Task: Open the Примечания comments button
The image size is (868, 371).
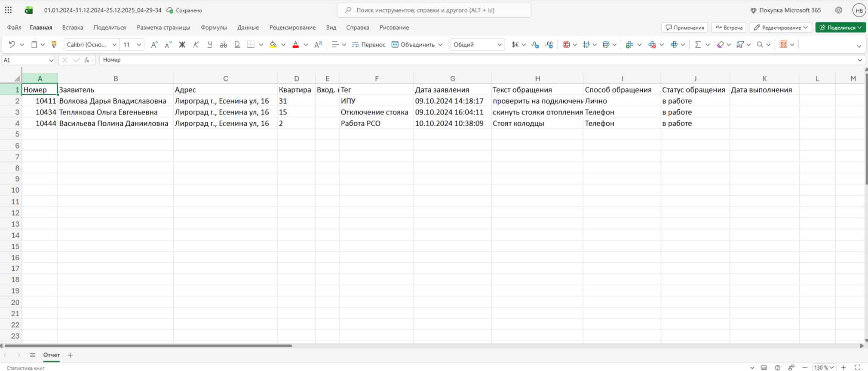Action: (x=684, y=28)
